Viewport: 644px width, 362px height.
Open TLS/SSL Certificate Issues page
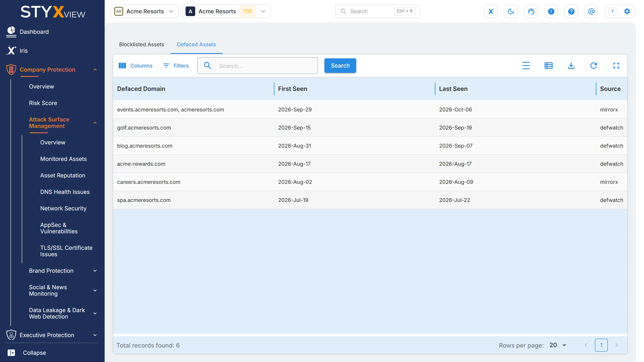[x=66, y=251]
